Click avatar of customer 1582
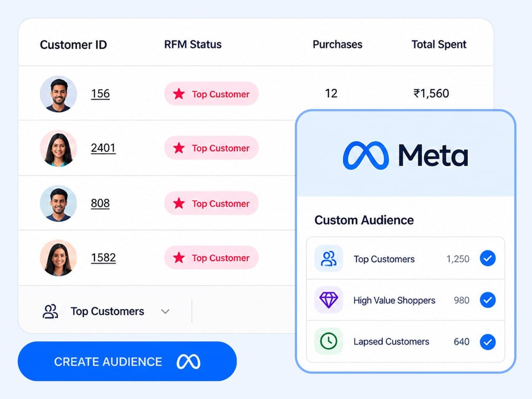The image size is (532, 399). point(58,258)
